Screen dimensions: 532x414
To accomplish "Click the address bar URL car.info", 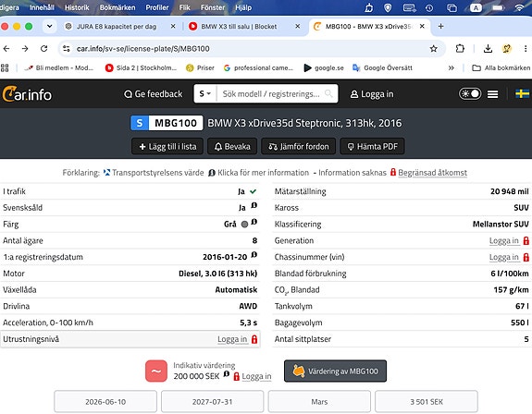I will click(142, 49).
